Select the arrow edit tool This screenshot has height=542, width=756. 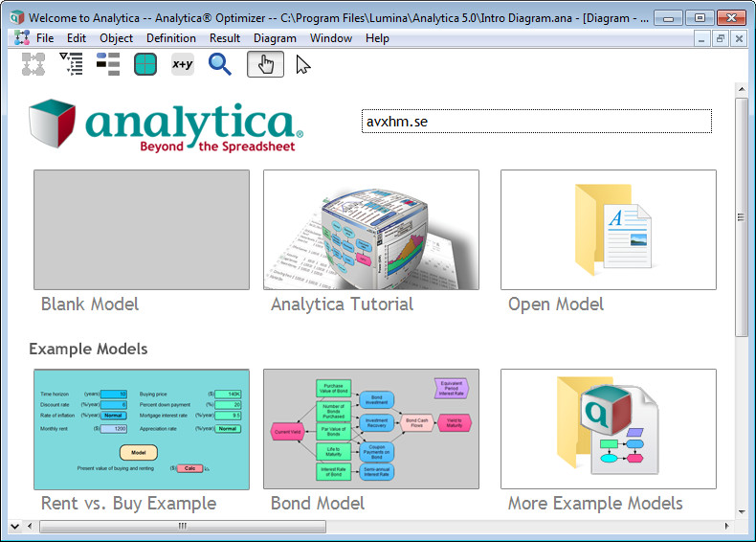(302, 64)
